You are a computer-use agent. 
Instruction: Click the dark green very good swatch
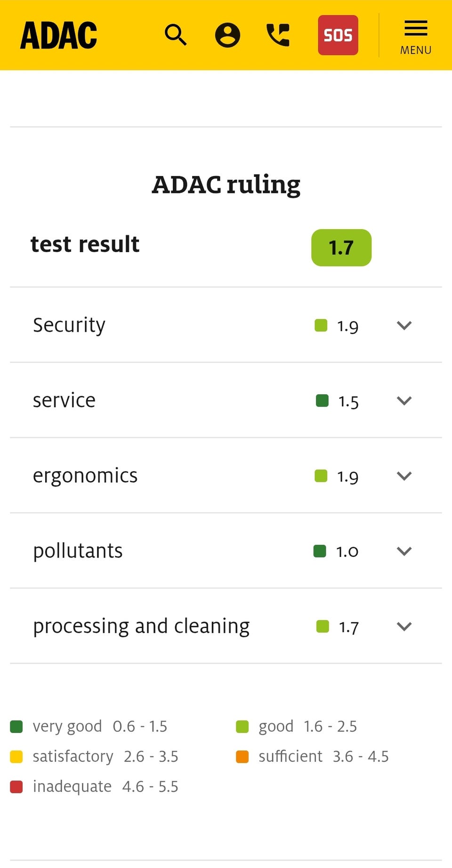[x=16, y=726]
